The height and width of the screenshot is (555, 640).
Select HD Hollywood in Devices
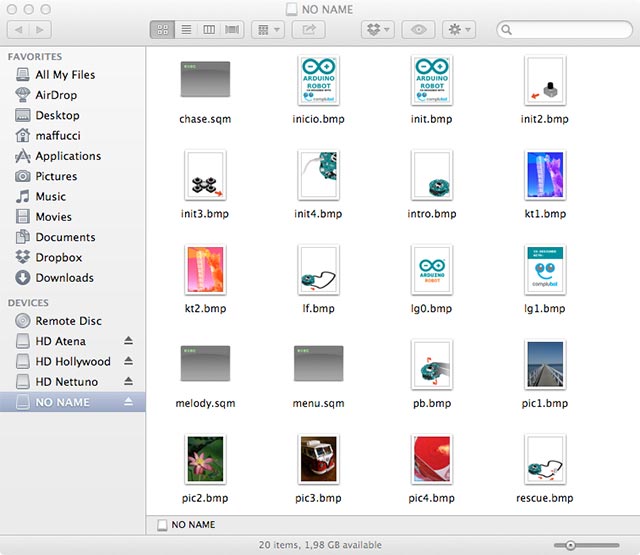pyautogui.click(x=73, y=362)
